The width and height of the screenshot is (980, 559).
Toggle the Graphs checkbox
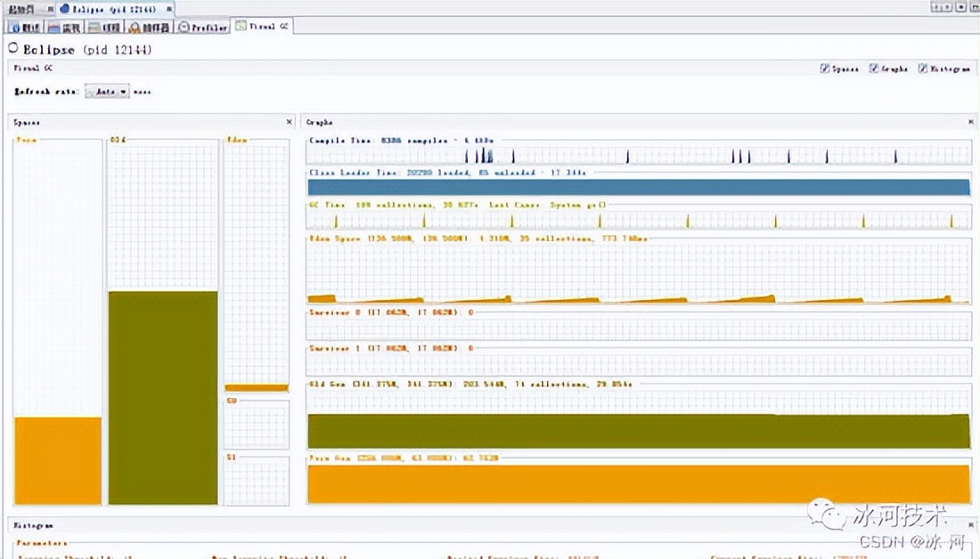click(874, 69)
